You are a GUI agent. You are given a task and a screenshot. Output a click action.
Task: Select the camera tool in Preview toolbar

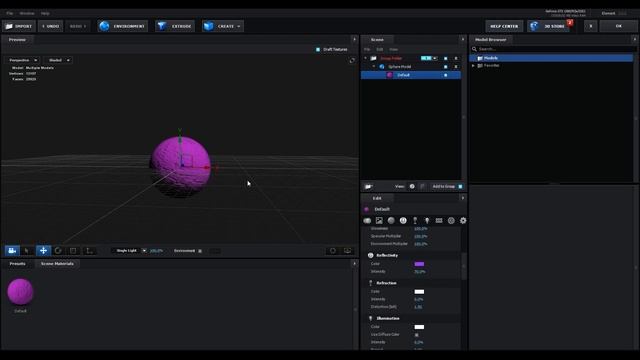(x=12, y=251)
